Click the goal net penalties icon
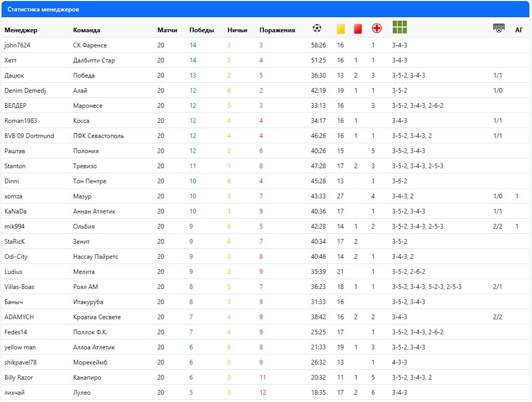The width and height of the screenshot is (532, 402). pyautogui.click(x=499, y=29)
